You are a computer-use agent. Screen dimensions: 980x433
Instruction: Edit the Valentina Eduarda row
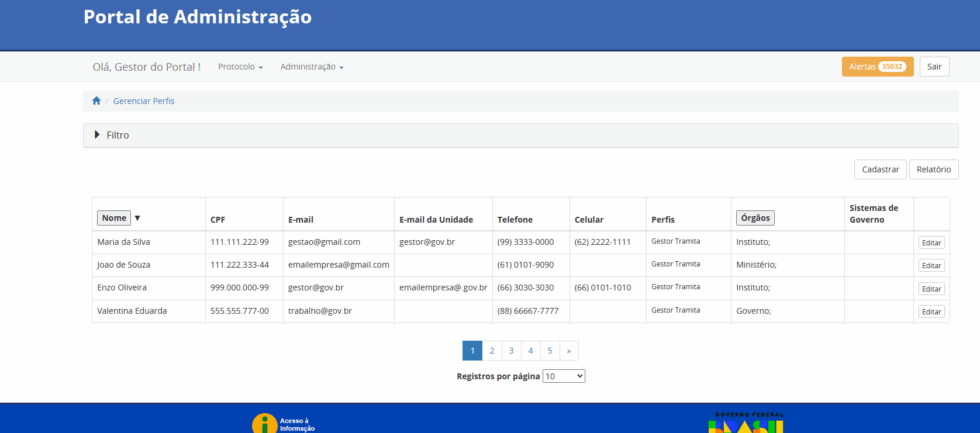click(x=931, y=311)
